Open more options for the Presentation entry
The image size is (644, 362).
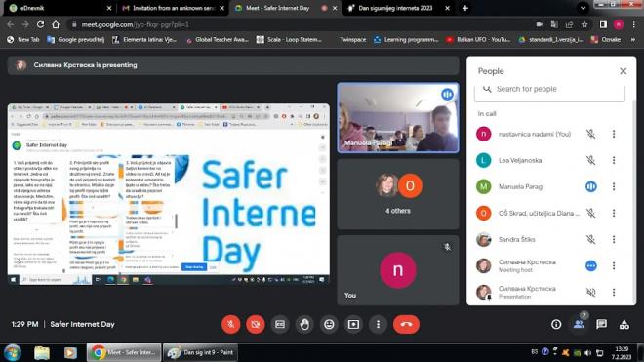[x=614, y=292]
